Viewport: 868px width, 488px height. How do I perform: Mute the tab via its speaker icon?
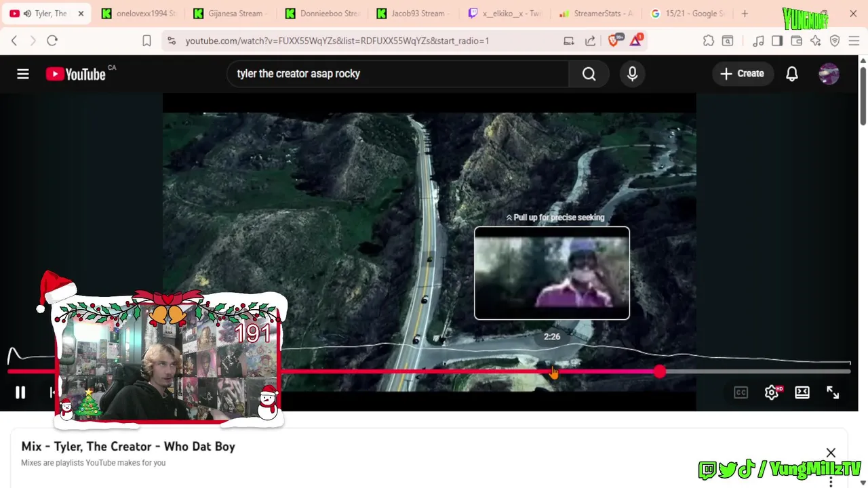click(x=27, y=14)
